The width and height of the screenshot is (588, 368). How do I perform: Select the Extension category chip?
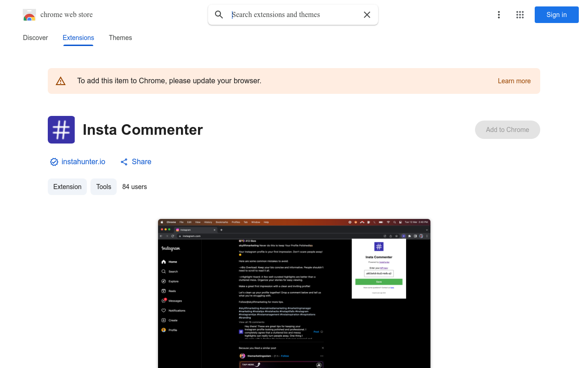(67, 187)
